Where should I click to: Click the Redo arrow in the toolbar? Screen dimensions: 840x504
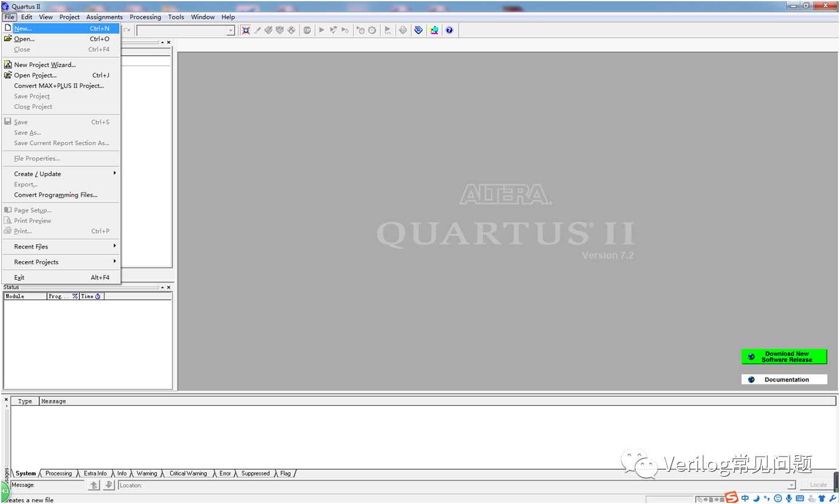click(127, 30)
